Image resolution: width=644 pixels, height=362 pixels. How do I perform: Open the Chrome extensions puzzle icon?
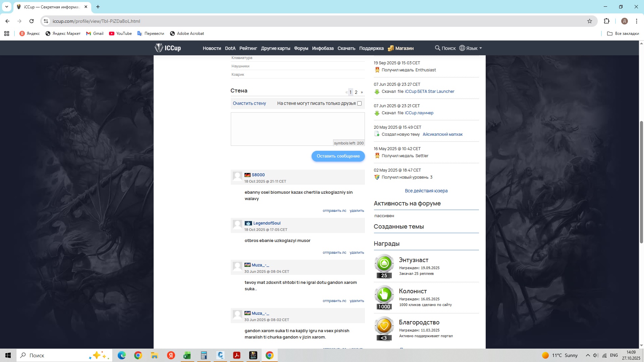pos(606,21)
